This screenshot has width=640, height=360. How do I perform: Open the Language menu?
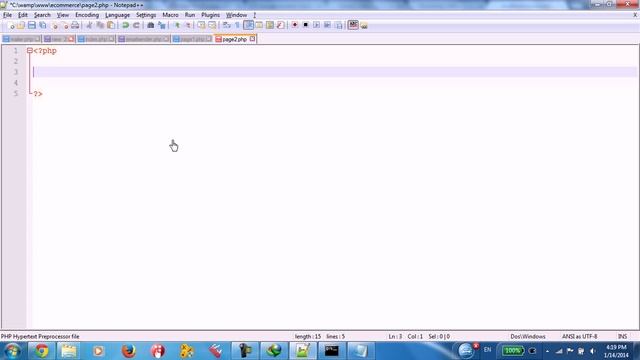[x=118, y=15]
